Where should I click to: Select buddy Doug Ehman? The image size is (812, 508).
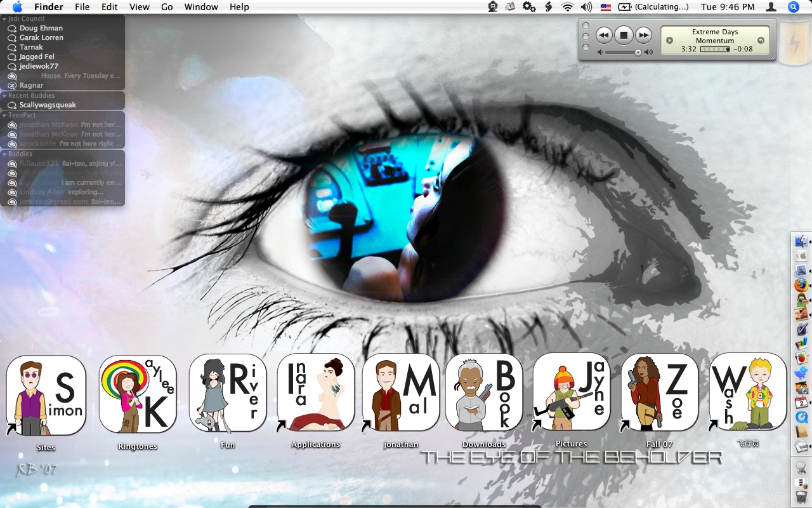tap(41, 28)
